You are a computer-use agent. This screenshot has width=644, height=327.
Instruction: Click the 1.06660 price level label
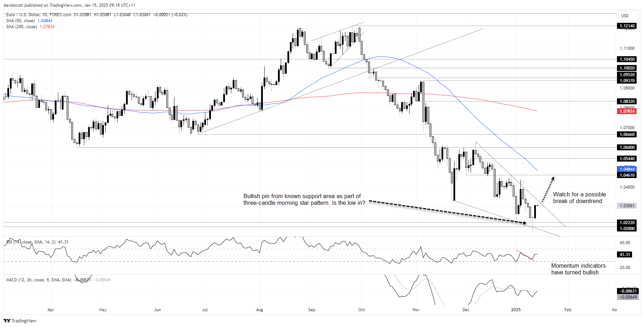click(x=627, y=135)
